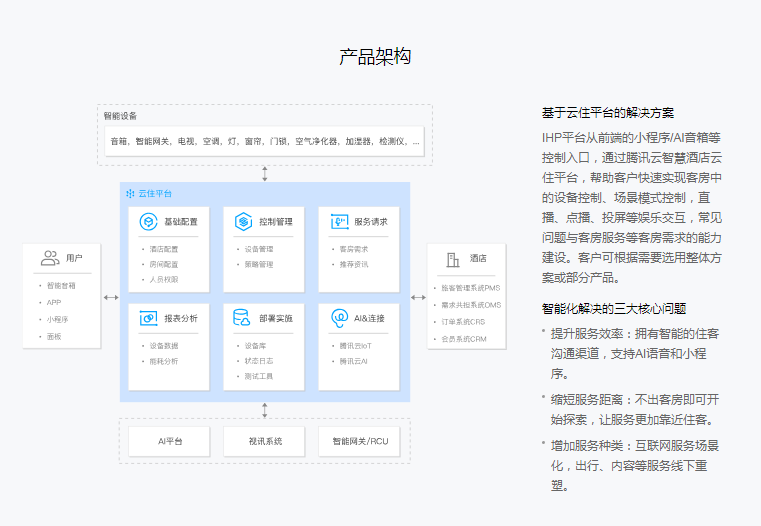This screenshot has height=526, width=761.
Task: Click the 提升服务效率 bullet point
Action: pos(635,354)
